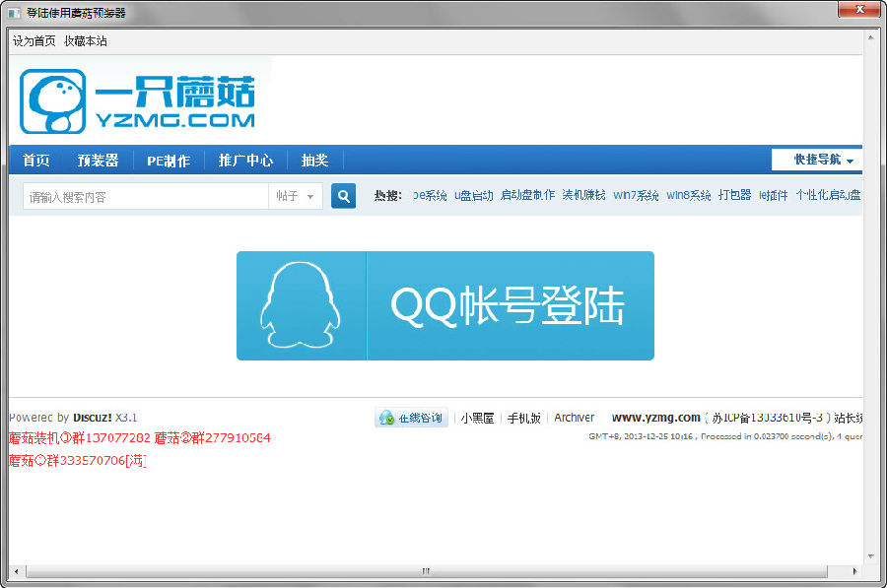Open 推广中心 in the navigation bar

(x=245, y=161)
